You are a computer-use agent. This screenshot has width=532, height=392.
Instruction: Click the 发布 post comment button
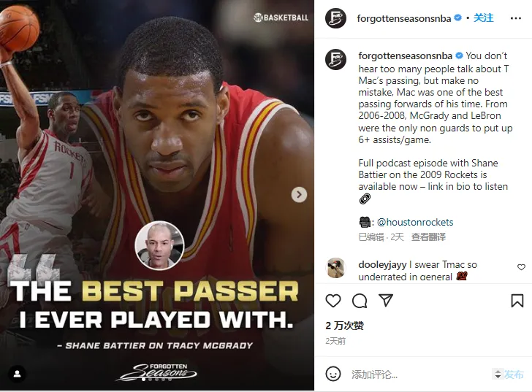pos(513,374)
